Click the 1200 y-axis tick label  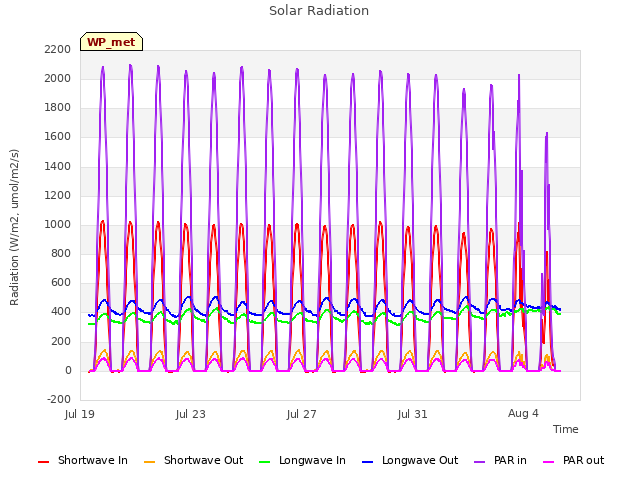click(58, 195)
